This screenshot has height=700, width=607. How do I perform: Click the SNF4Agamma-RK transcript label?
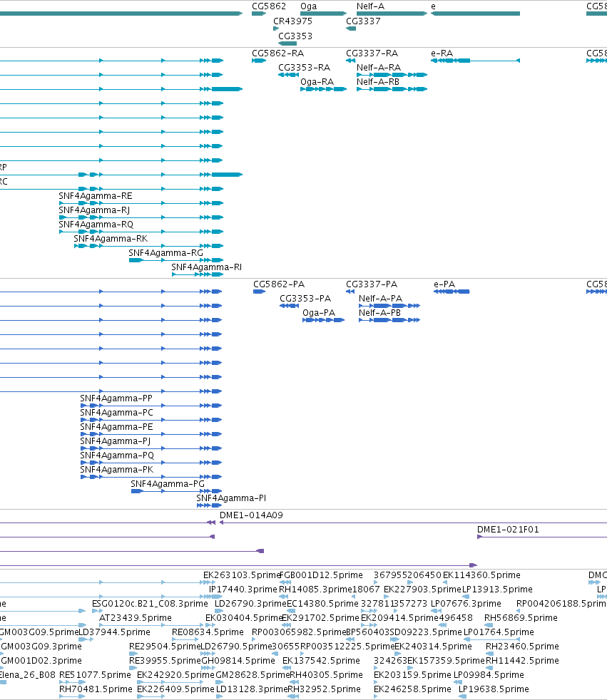pos(111,239)
